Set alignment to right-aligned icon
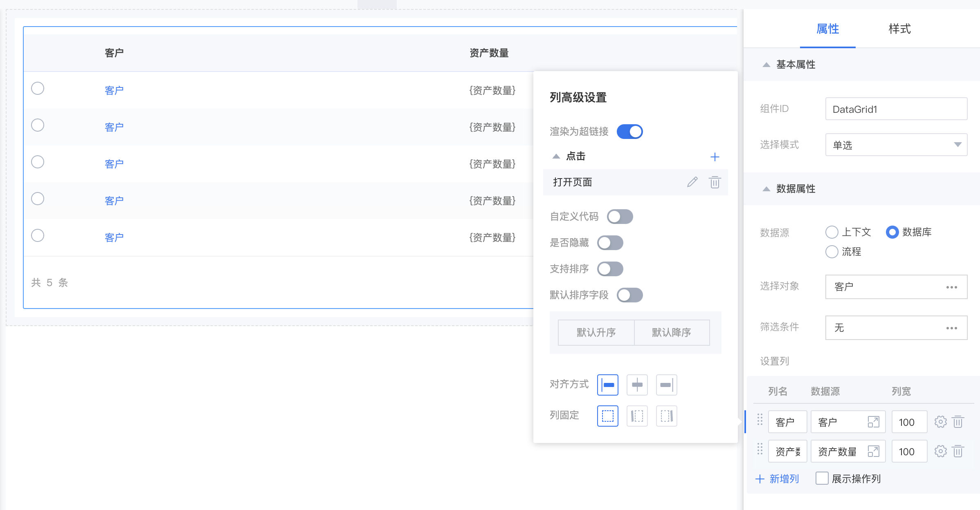Screen dimensions: 980x510 666,385
